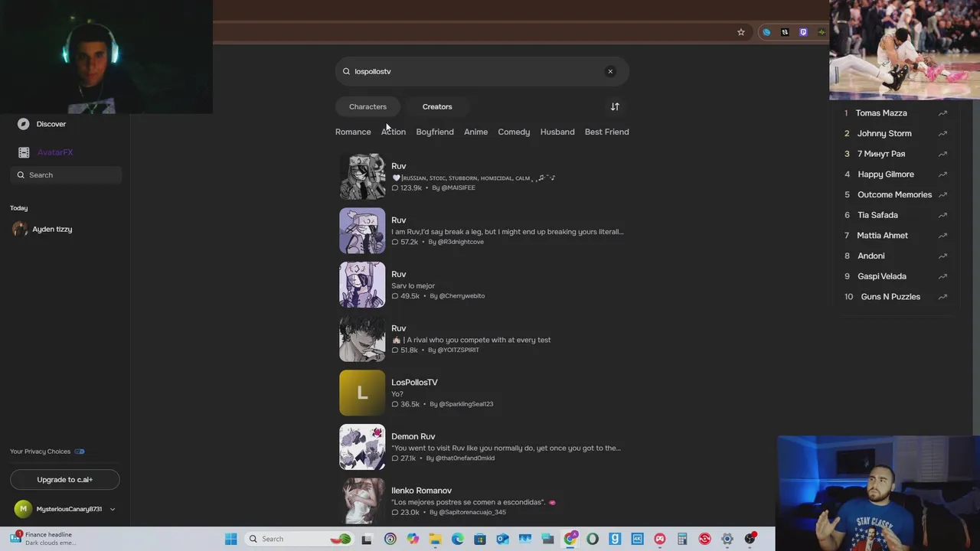Viewport: 980px width, 551px height.
Task: Open Calculator from the taskbar
Action: tap(682, 539)
